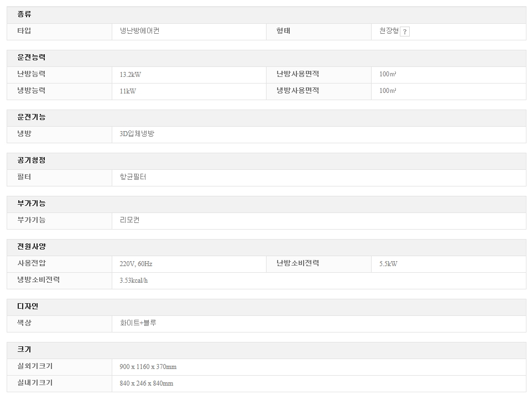Click the 3.53kcal/h cooling power value
532x400 pixels.
(133, 280)
